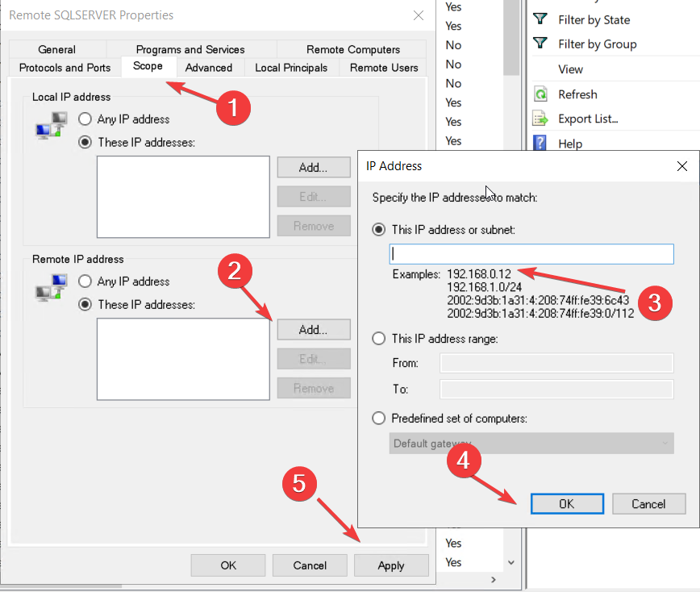
Task: Click the Filter by State funnel icon
Action: 540,19
